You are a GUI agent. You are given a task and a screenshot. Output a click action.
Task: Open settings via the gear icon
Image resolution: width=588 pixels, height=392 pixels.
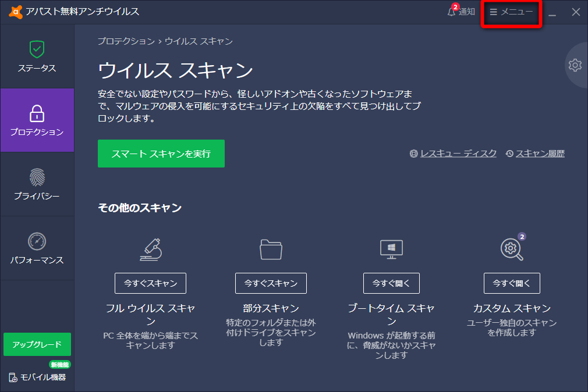point(575,65)
